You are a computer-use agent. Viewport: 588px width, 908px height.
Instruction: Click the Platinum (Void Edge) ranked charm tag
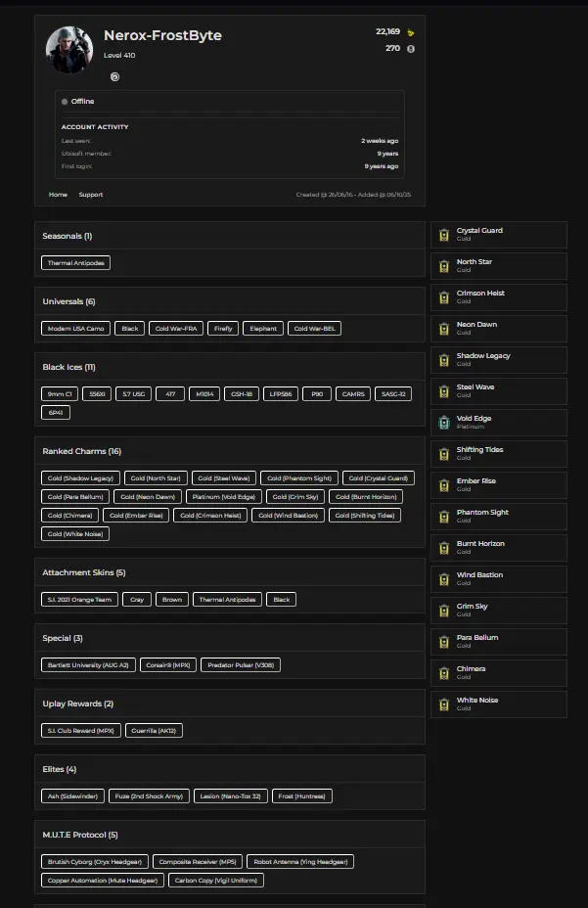coord(224,497)
